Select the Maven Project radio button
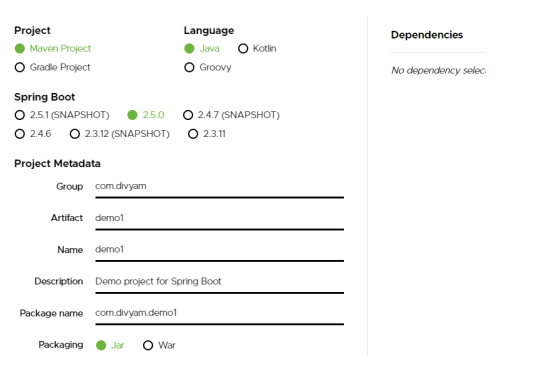The height and width of the screenshot is (374, 533). click(x=20, y=49)
